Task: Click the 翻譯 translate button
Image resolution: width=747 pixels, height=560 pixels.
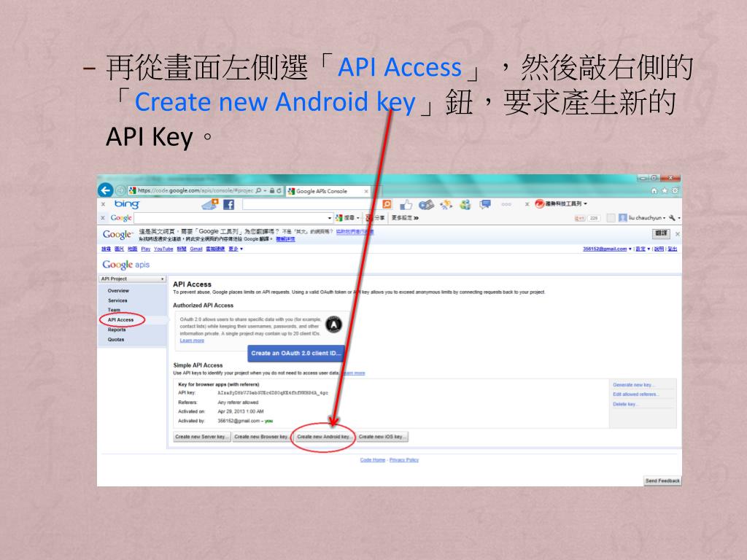Action: [661, 233]
